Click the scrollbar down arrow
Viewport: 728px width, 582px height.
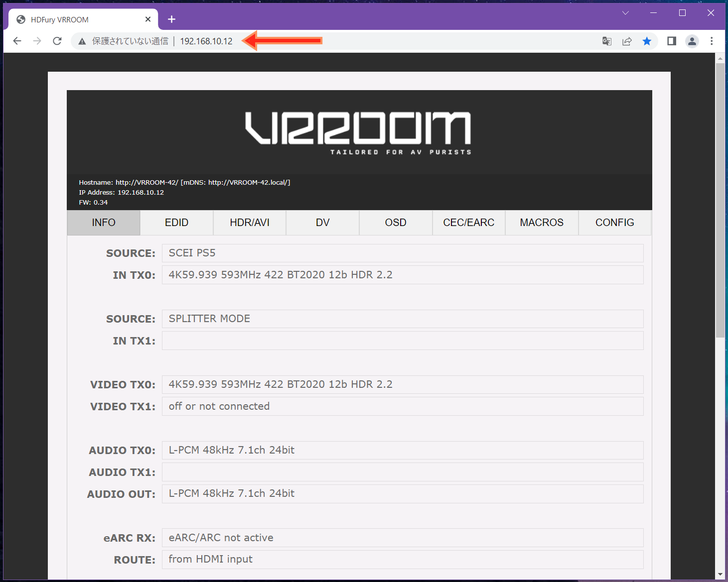tap(720, 575)
